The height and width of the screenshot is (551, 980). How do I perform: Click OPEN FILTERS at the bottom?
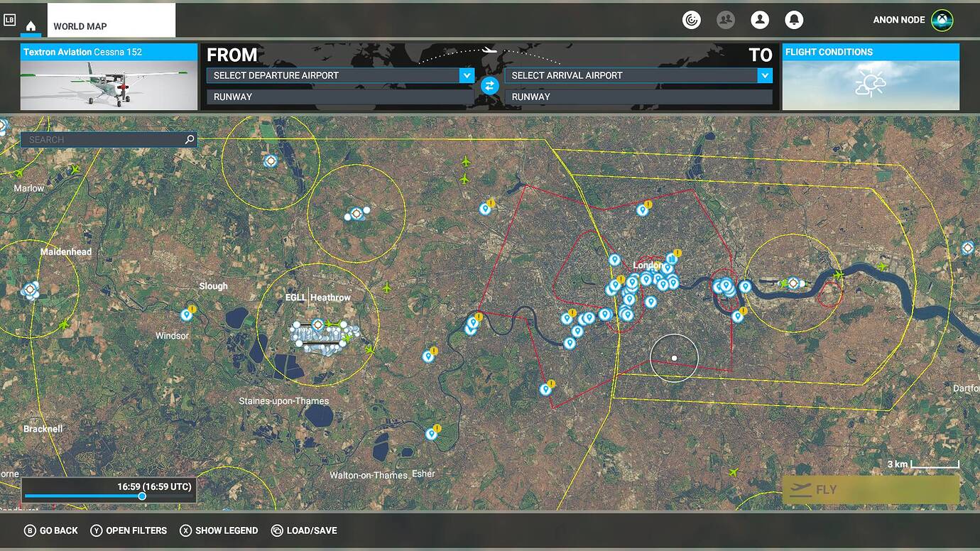pos(128,530)
